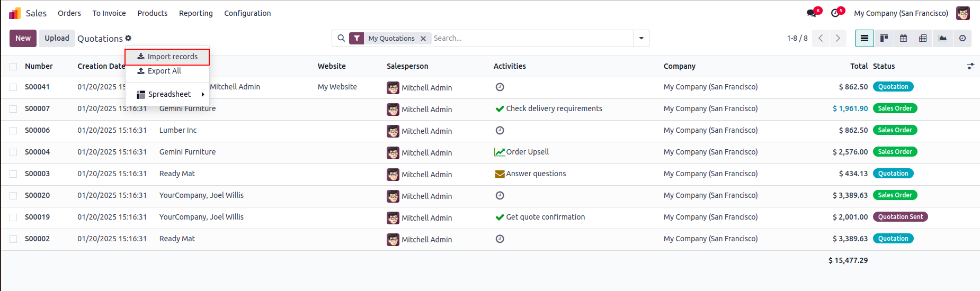The height and width of the screenshot is (291, 980).
Task: Choose Import records menu entry
Action: point(167,57)
